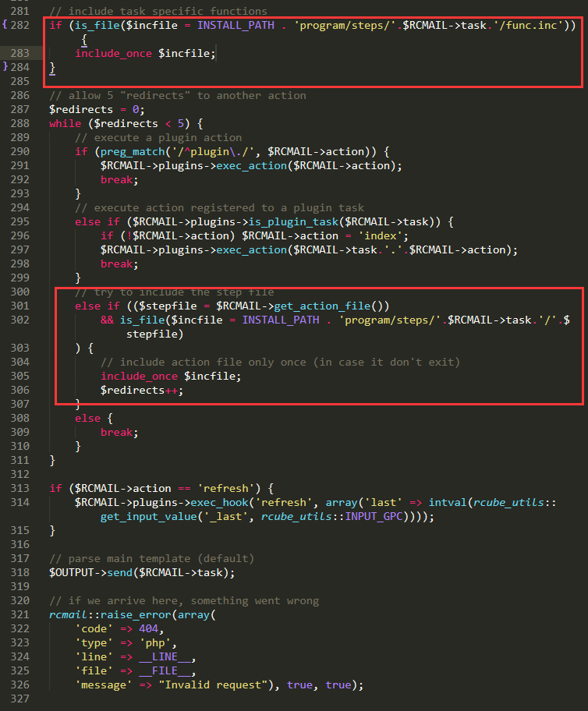Click the fold bracket marker beside line 282

pos(5,24)
